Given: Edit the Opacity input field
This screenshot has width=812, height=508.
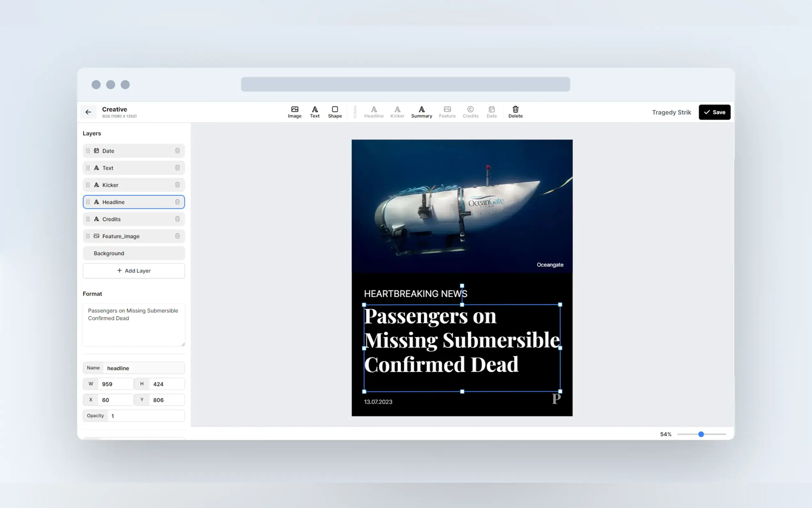Looking at the screenshot, I should click(x=146, y=416).
